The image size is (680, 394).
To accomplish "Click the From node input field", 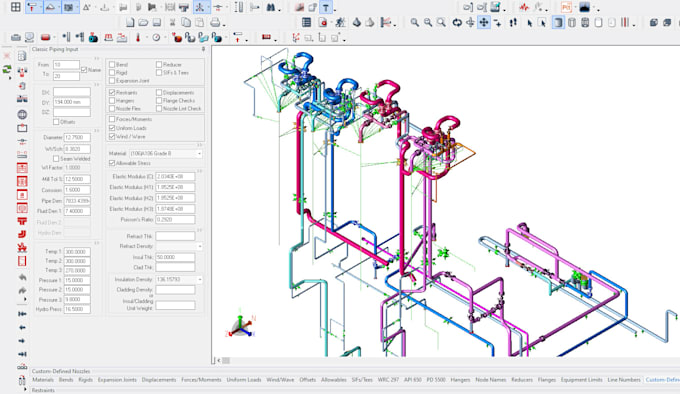I will 66,65.
